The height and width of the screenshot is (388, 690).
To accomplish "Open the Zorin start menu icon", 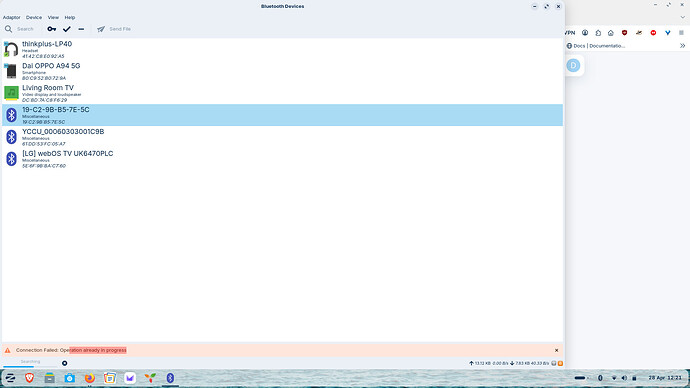I will tap(10, 378).
